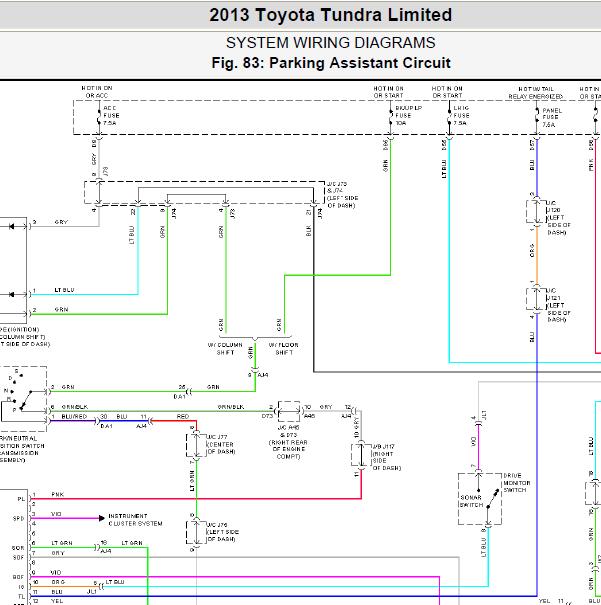Click "J/C J77 (CENTER OF DASH)" label
The width and height of the screenshot is (601, 605).
(x=221, y=444)
